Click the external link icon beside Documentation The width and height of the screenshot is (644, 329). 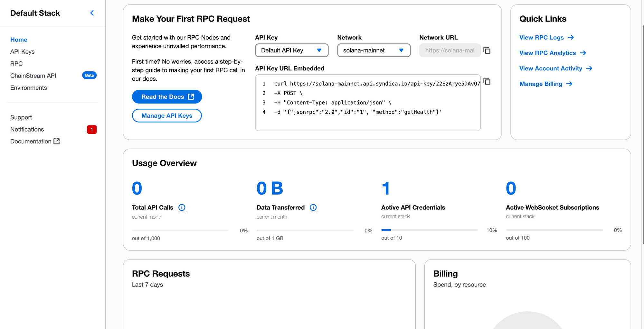tap(57, 141)
